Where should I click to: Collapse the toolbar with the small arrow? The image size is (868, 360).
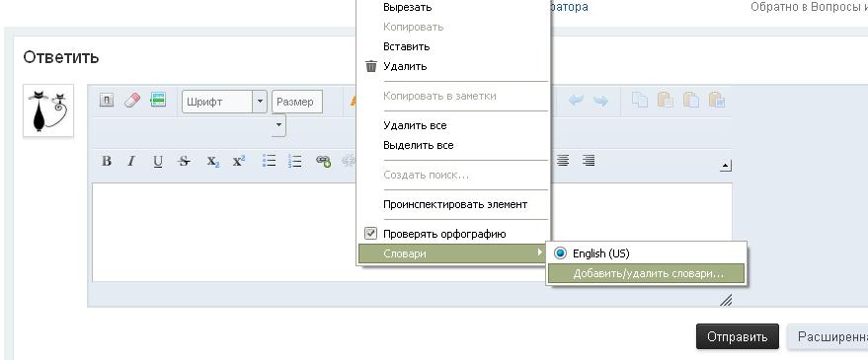point(726,166)
